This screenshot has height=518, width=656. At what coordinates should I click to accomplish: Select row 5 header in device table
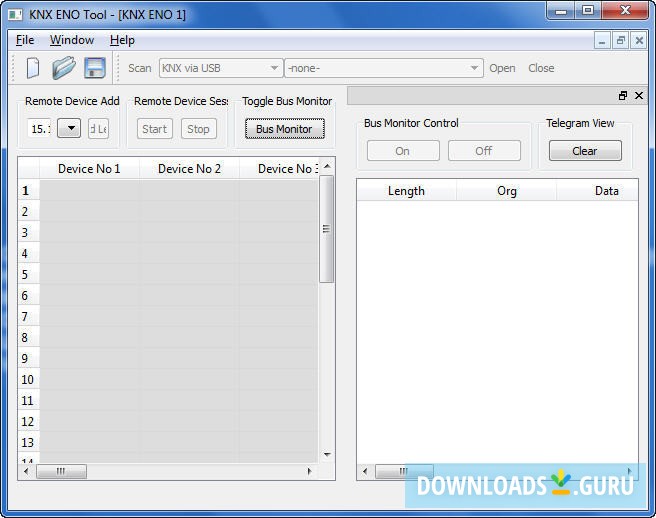[28, 274]
